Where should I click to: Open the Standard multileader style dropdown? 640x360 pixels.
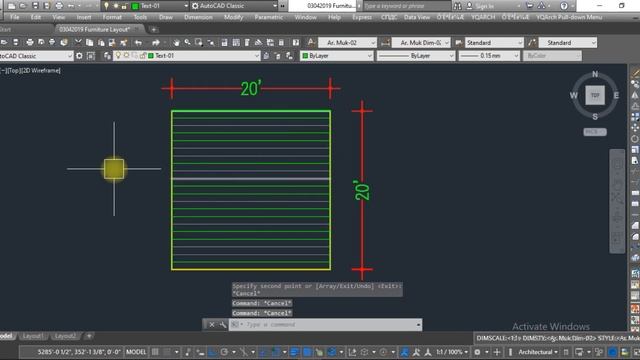568,42
